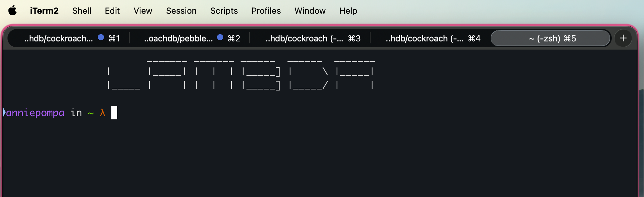Click the new tab plus button
This screenshot has height=197, width=644.
(x=623, y=38)
